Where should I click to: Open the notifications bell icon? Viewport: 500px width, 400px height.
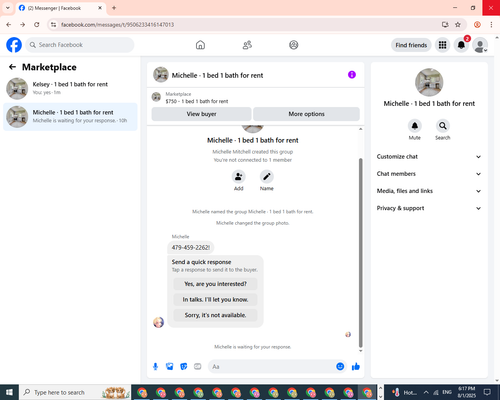coord(461,45)
